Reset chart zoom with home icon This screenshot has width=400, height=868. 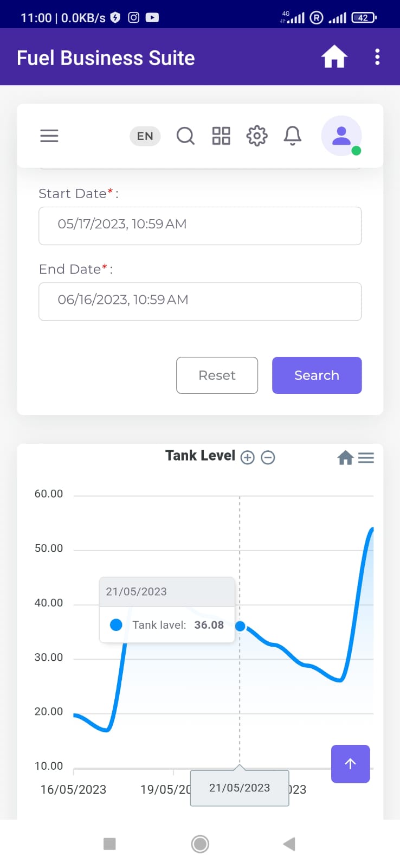click(345, 458)
